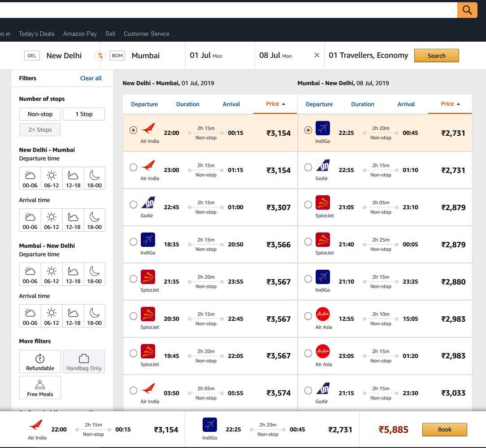Select 00-06 New Delhi–Mumbai departure time icon
486x448 pixels.
coord(30,178)
